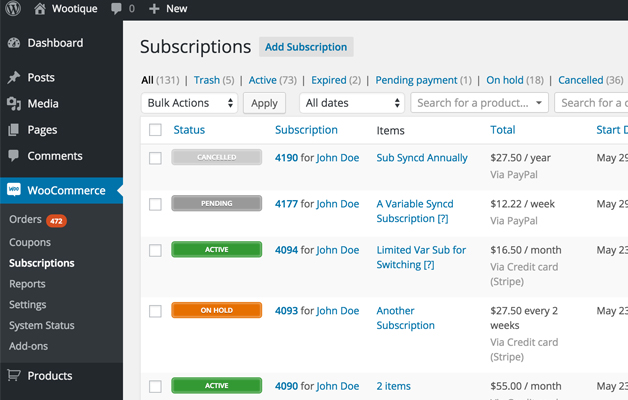Open the comments bubble icon in admin bar
This screenshot has height=400, width=628.
click(x=116, y=9)
